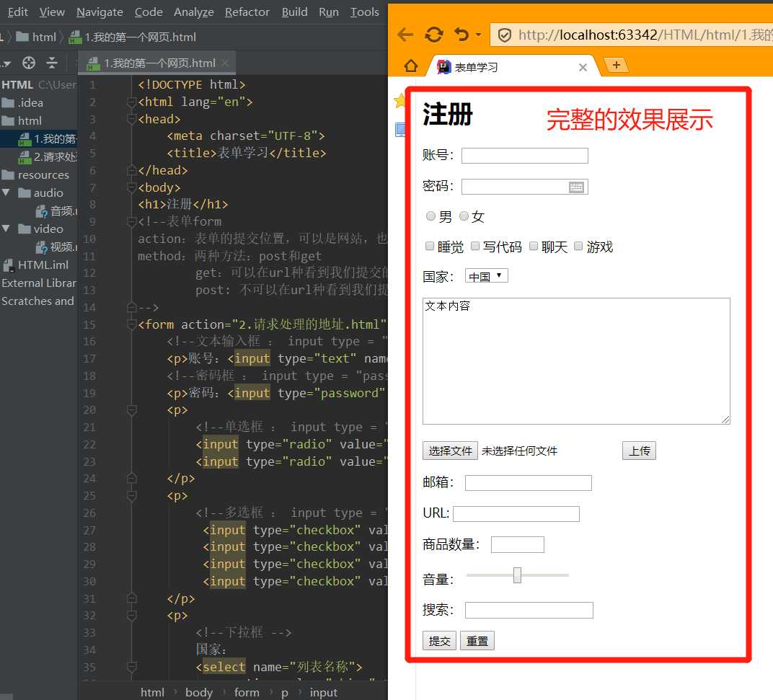The image size is (773, 700).
Task: Select the 女 radio button
Action: tap(464, 216)
